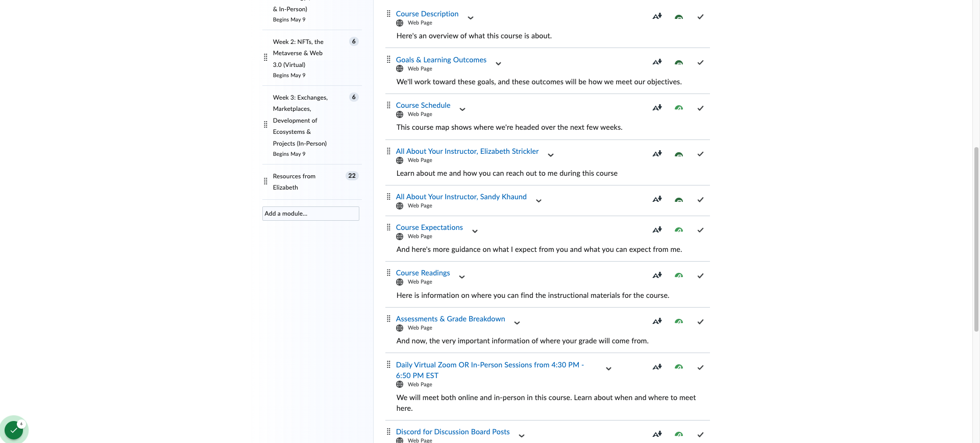Expand Assessments & Grade Breakdown actions chevron
This screenshot has width=980, height=443.
[x=517, y=323]
